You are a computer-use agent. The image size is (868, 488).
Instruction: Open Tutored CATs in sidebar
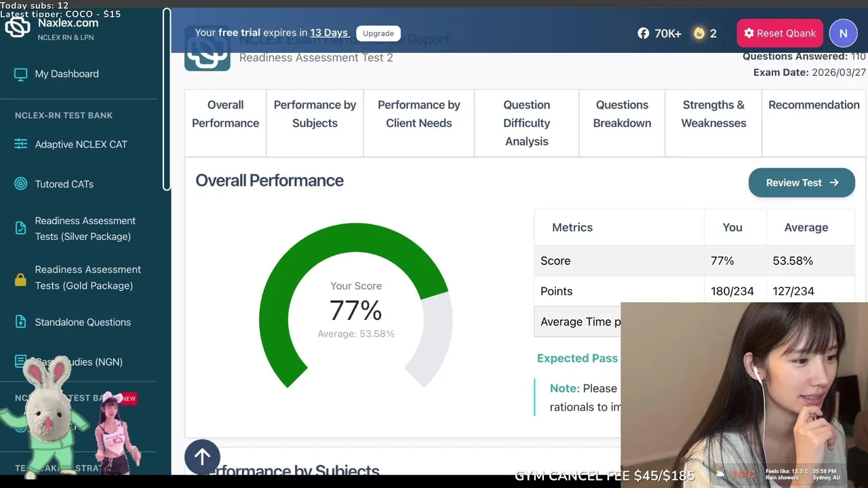[64, 184]
